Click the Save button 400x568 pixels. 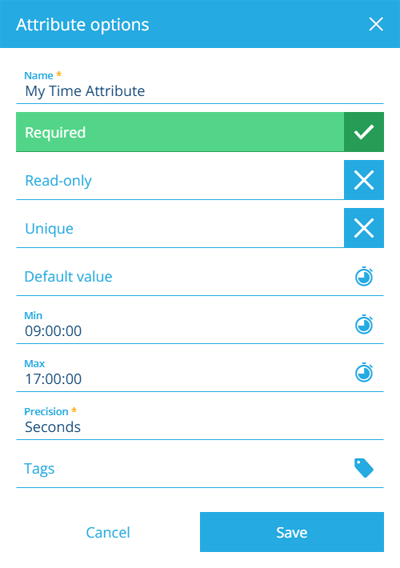point(292,532)
